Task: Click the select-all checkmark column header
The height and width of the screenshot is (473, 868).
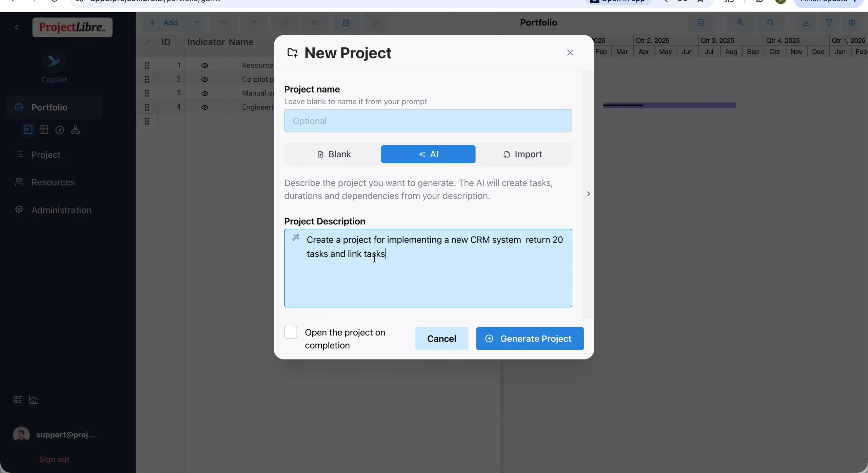Action: coord(147,42)
